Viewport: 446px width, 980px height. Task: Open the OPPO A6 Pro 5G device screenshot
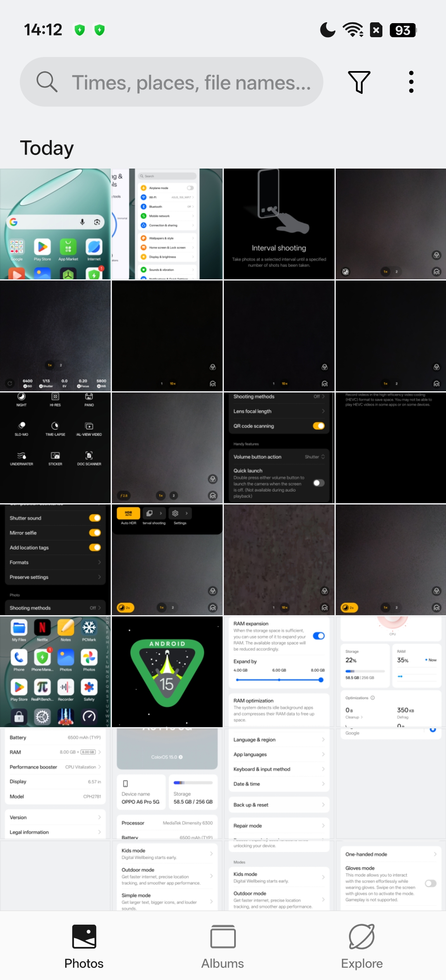(167, 783)
